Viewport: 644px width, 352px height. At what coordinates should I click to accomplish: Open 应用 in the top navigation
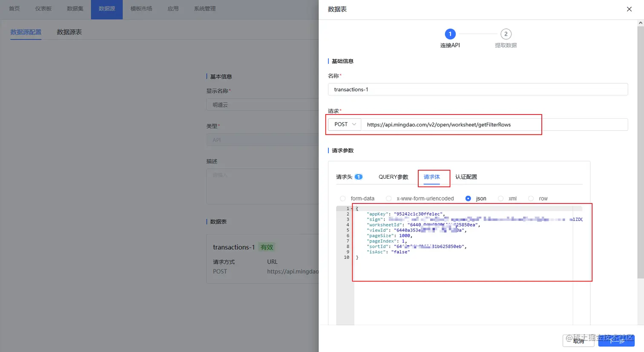click(x=173, y=9)
